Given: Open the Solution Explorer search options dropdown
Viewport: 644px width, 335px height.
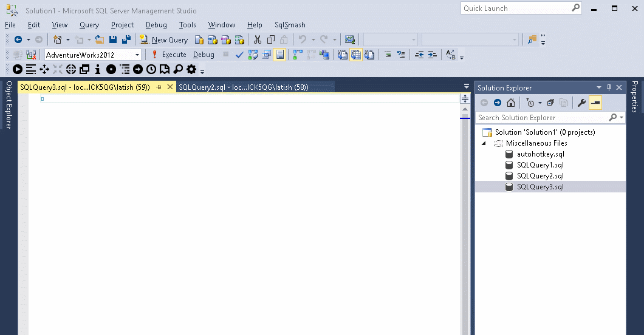Looking at the screenshot, I should point(622,118).
